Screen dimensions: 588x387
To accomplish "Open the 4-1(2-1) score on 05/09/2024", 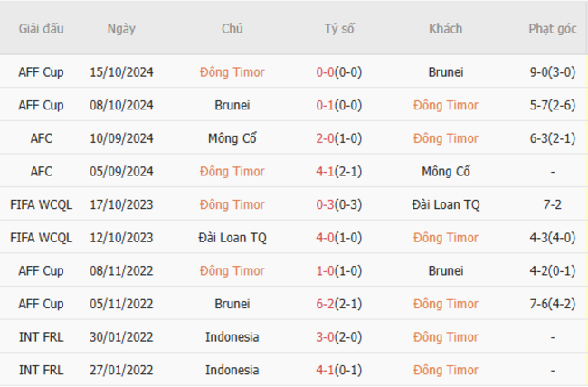I will 339,172.
